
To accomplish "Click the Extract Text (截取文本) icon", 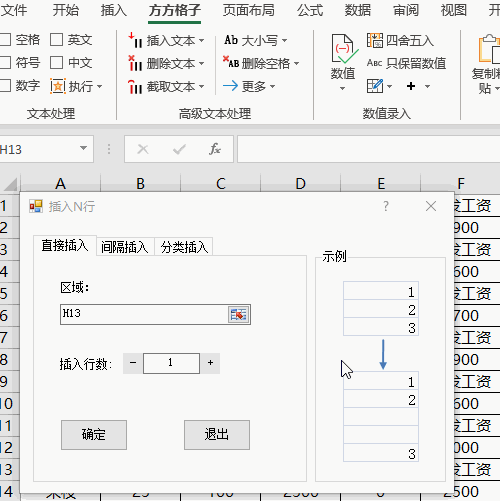I will click(135, 87).
